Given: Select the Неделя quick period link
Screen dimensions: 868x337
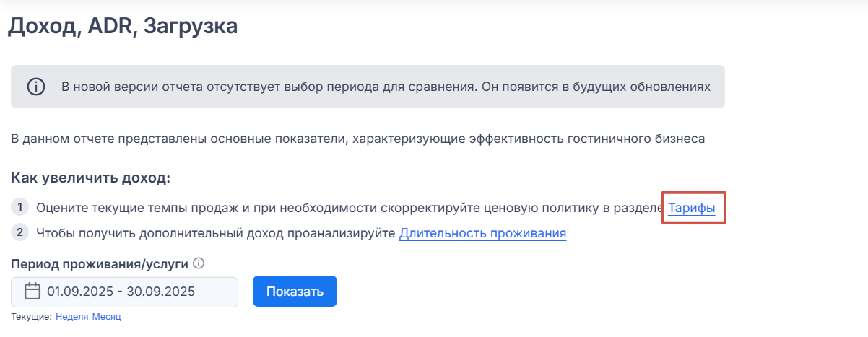Looking at the screenshot, I should 72,317.
